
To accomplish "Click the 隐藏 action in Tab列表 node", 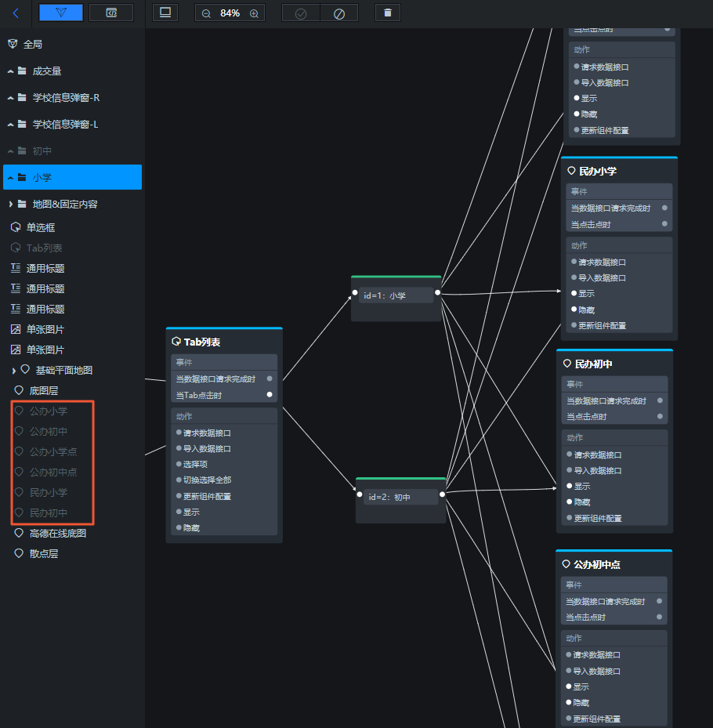I will coord(191,528).
